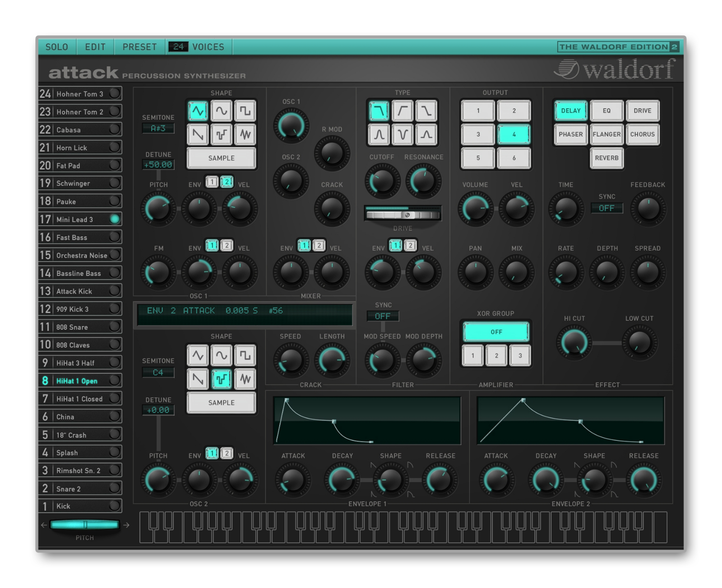
Task: Select noise wave shape in OSC 1
Action: point(245,134)
